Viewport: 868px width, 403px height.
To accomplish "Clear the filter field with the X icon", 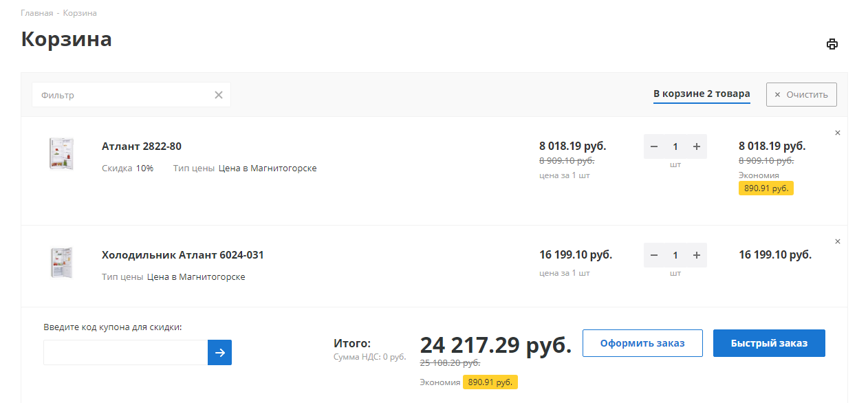I will coord(219,95).
